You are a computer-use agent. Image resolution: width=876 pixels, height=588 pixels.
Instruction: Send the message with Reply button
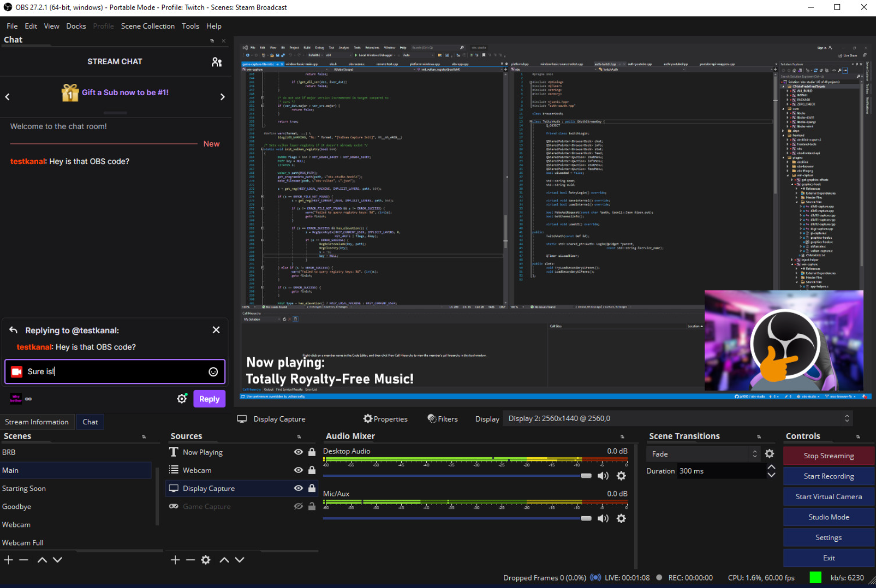(x=209, y=399)
